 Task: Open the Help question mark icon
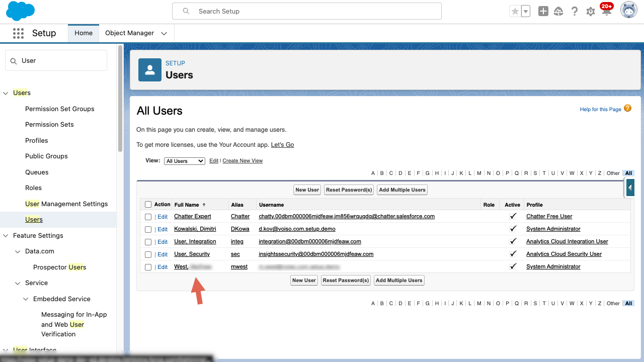[575, 11]
